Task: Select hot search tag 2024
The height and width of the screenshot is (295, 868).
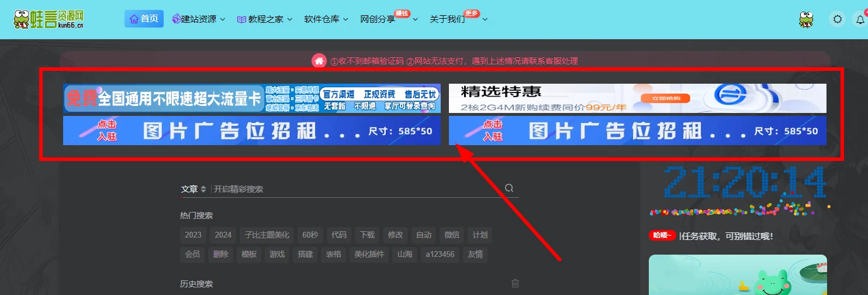Action: pos(223,235)
